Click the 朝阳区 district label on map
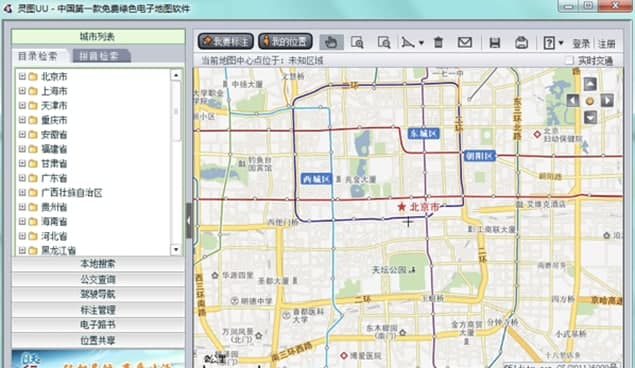 tap(480, 155)
